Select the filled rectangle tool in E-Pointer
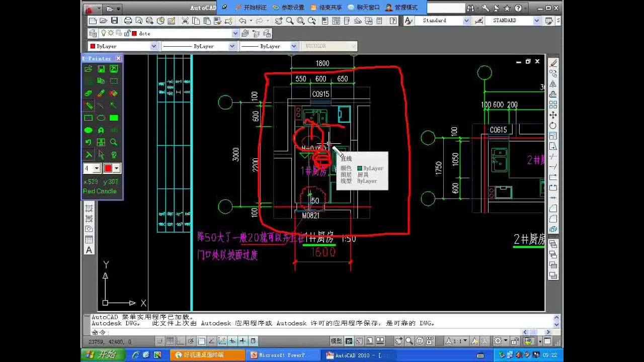This screenshot has height=362, width=644. [114, 118]
